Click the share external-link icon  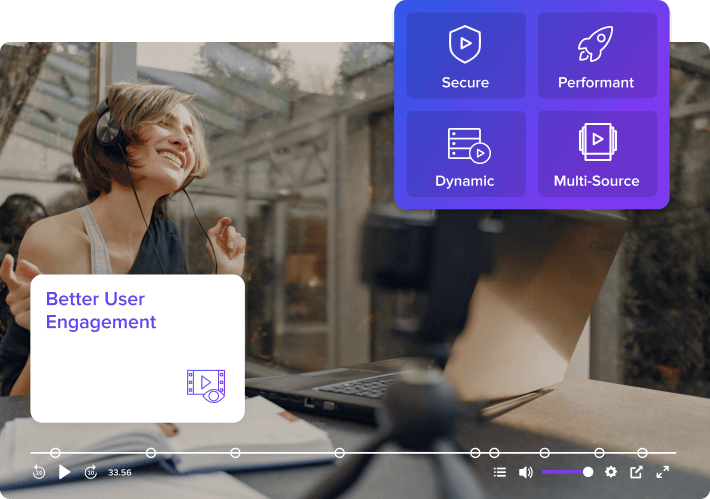click(x=636, y=472)
